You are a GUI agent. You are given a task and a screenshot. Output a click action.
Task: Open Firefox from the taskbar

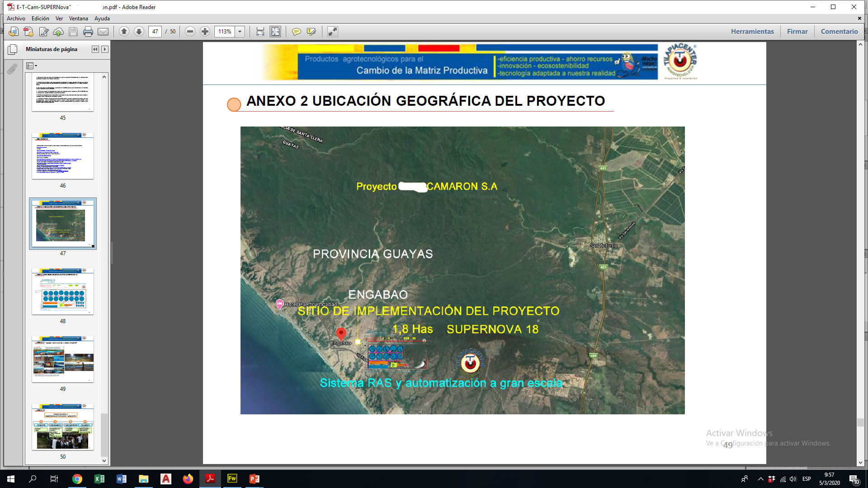click(x=188, y=479)
